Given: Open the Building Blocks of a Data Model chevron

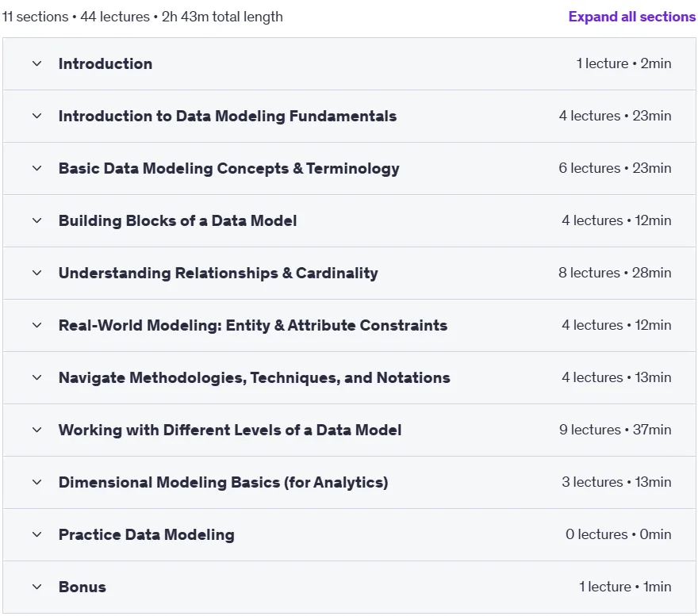Looking at the screenshot, I should 37,220.
